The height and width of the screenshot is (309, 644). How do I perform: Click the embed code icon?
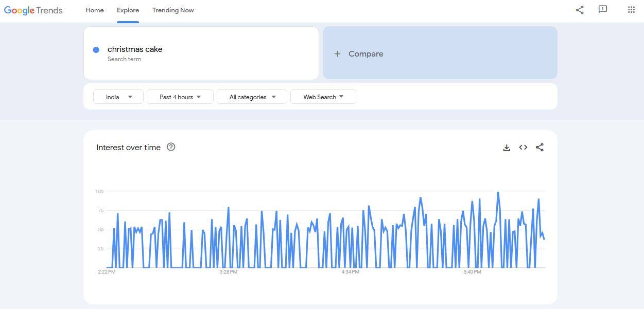click(x=523, y=148)
